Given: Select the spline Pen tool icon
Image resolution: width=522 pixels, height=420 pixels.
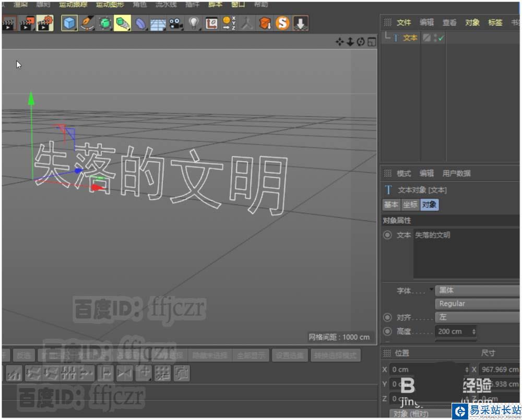Looking at the screenshot, I should pyautogui.click(x=87, y=23).
